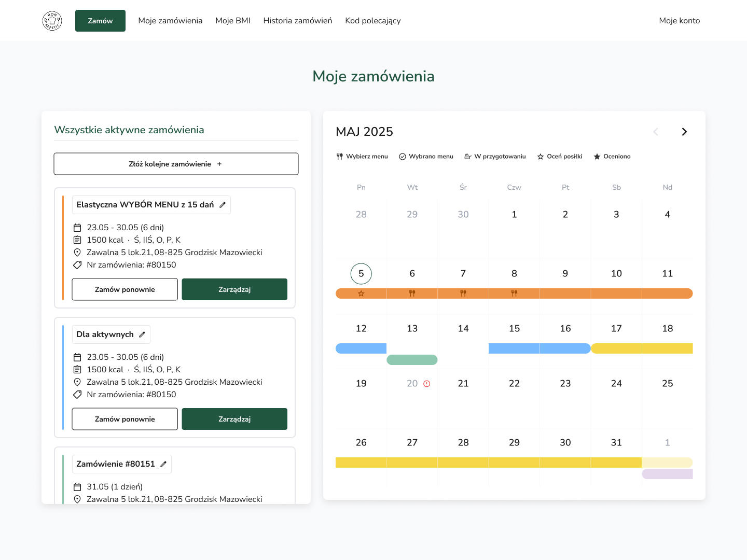Select May 5 circled date
This screenshot has height=560, width=747.
point(361,274)
